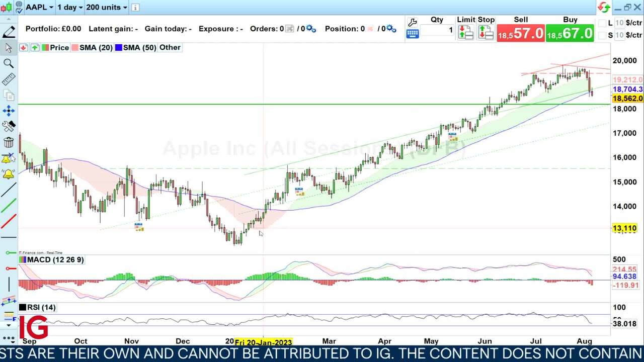Select the green trend line tool

pyautogui.click(x=9, y=206)
